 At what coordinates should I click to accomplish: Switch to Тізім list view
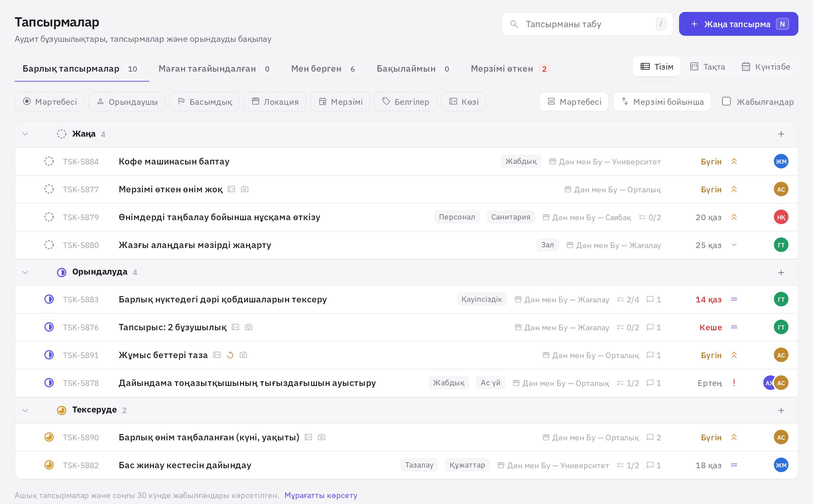(x=656, y=67)
